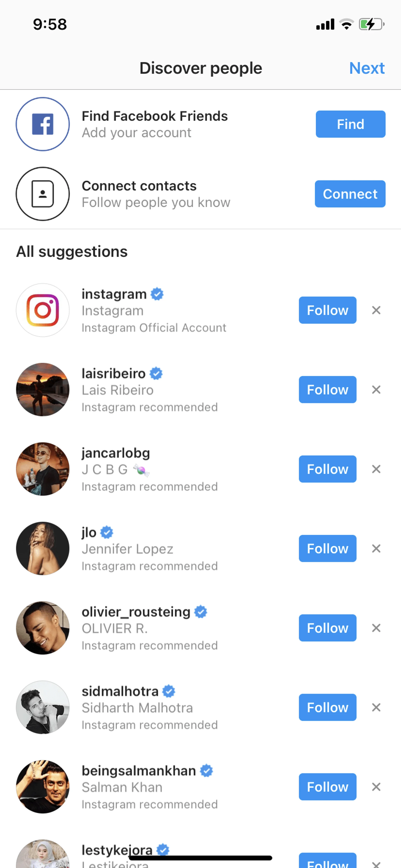401x868 pixels.
Task: Tap Next in the header
Action: coord(367,68)
